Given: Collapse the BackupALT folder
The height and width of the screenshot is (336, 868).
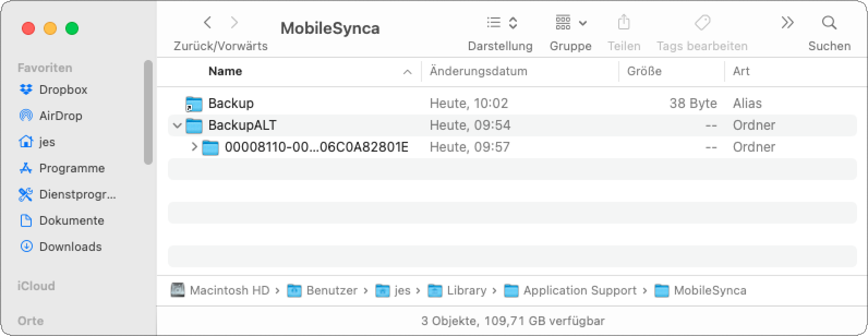Looking at the screenshot, I should [x=177, y=125].
